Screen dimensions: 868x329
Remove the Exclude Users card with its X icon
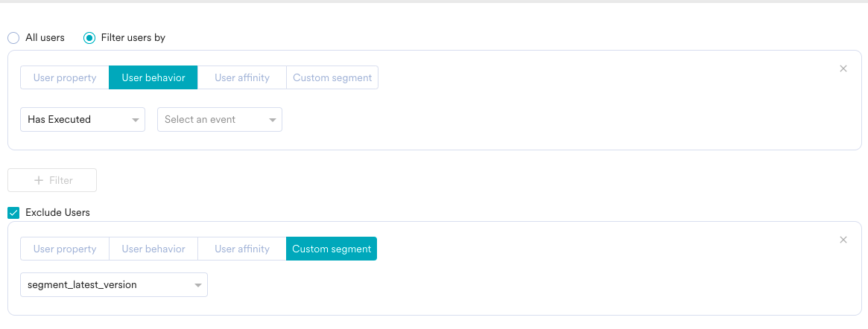pyautogui.click(x=843, y=240)
